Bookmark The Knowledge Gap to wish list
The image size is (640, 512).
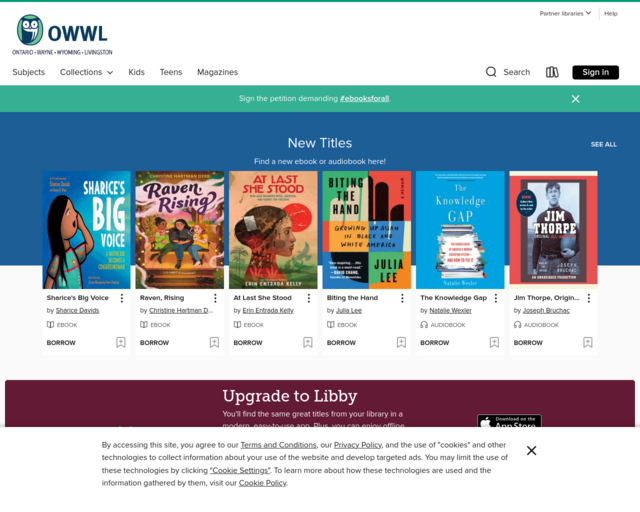coord(494,342)
